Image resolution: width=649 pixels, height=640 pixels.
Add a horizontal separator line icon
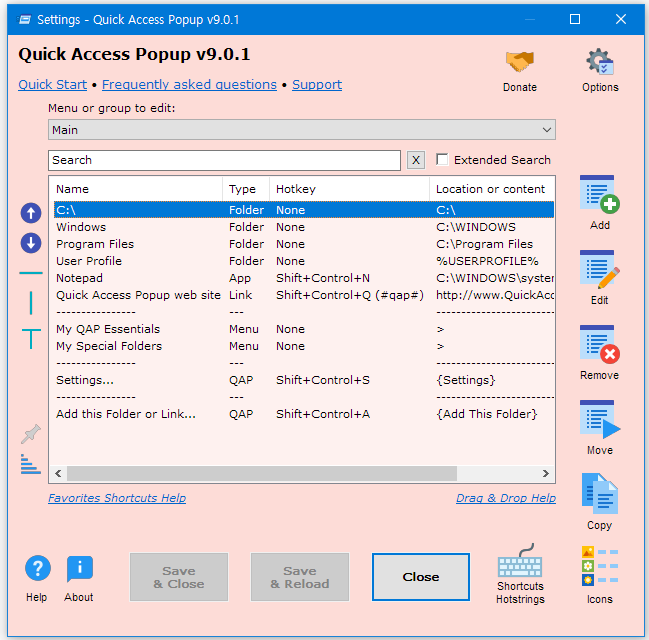31,273
